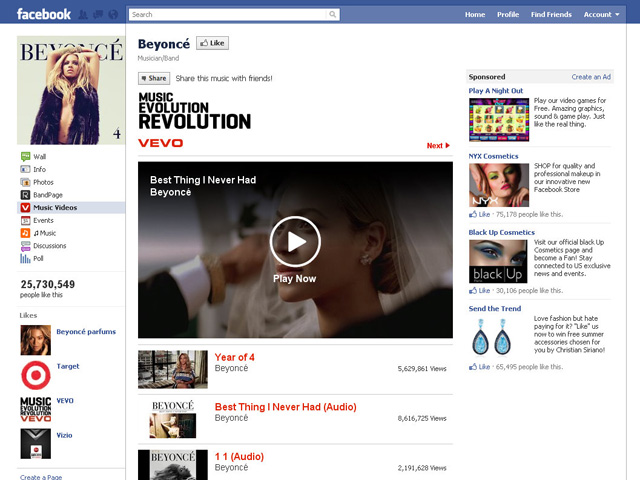The width and height of the screenshot is (640, 480).
Task: Click 8,616,725 Views text
Action: pyautogui.click(x=422, y=418)
